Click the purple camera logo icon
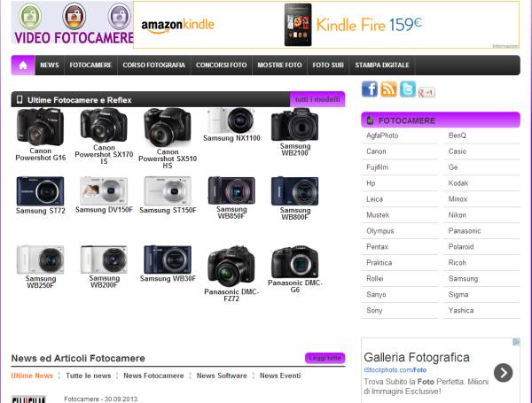 click(x=119, y=16)
